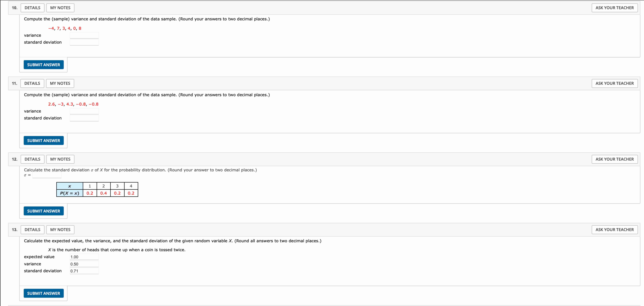Open DETAILS for question 11

(x=32, y=83)
